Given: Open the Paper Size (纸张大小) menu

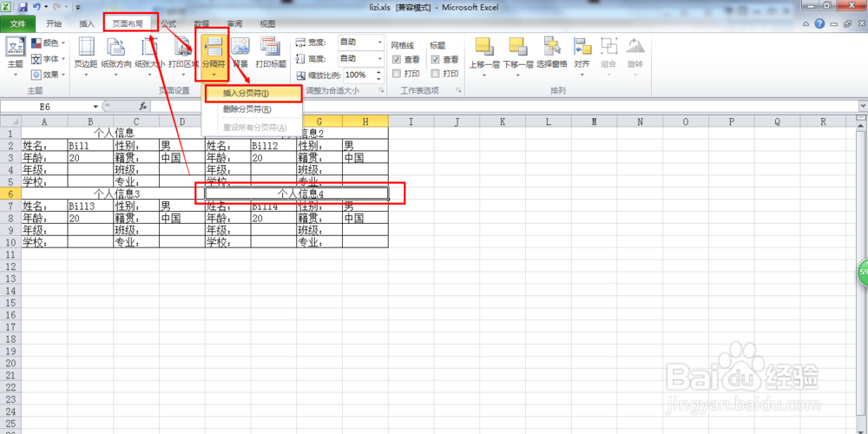Looking at the screenshot, I should point(149,57).
